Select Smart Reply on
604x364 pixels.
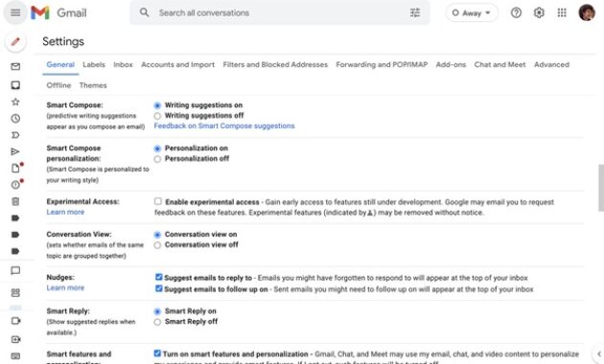[157, 311]
